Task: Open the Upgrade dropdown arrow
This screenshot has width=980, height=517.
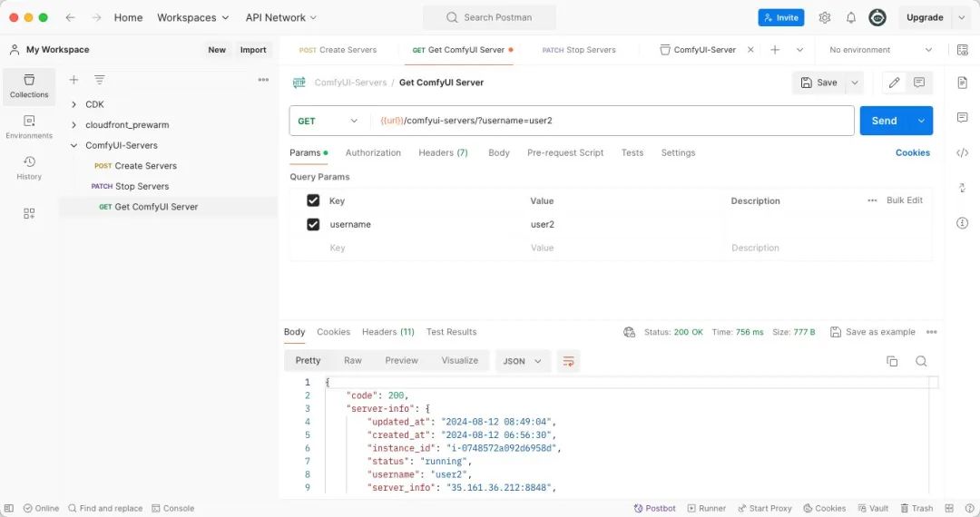Action: [x=961, y=17]
